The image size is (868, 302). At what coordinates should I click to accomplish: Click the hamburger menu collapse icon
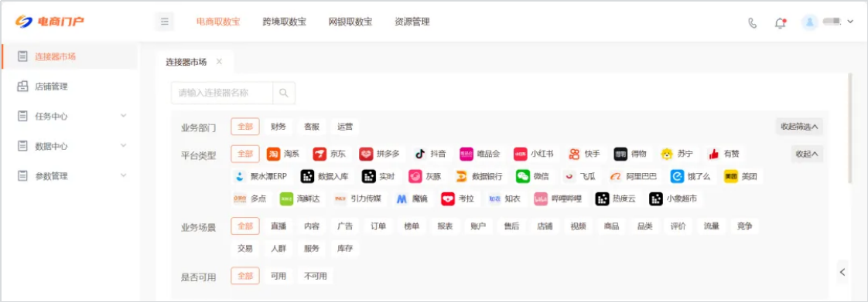(164, 22)
